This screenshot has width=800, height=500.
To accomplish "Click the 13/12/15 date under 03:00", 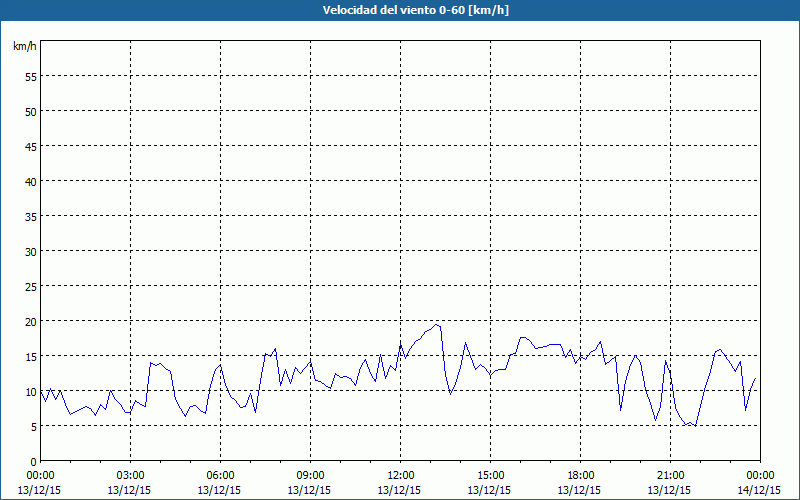I will click(x=130, y=490).
